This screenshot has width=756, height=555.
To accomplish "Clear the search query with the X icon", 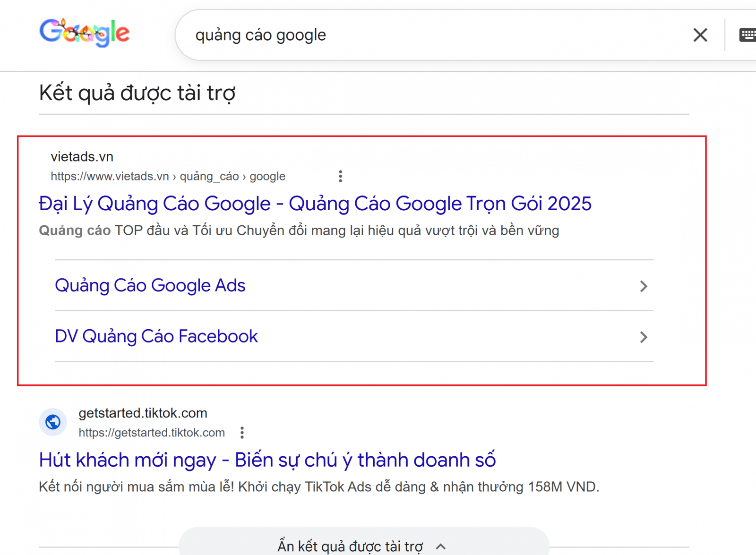I will point(700,34).
